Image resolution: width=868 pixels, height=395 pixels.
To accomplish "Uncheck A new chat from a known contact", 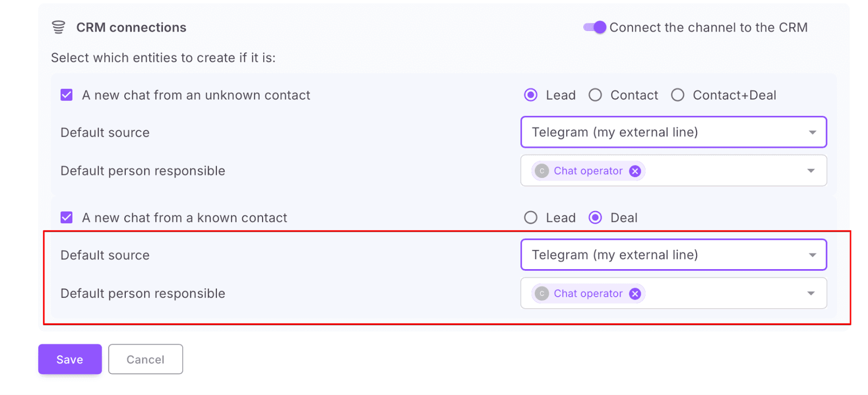I will click(x=67, y=218).
